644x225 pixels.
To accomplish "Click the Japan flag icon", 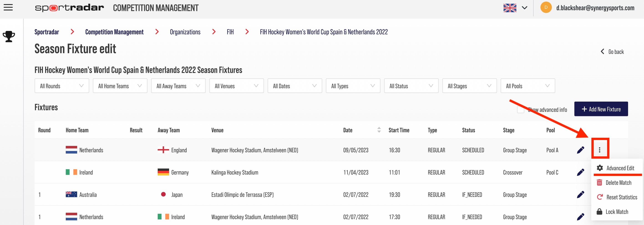I will coord(163,194).
